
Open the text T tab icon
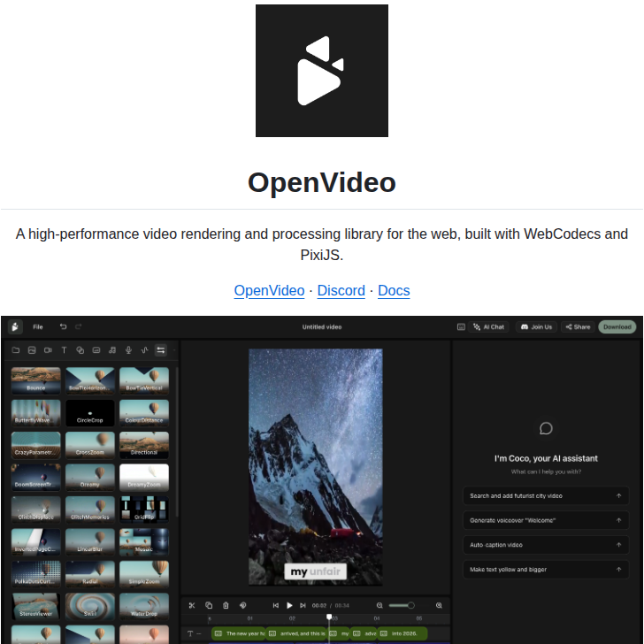point(64,350)
